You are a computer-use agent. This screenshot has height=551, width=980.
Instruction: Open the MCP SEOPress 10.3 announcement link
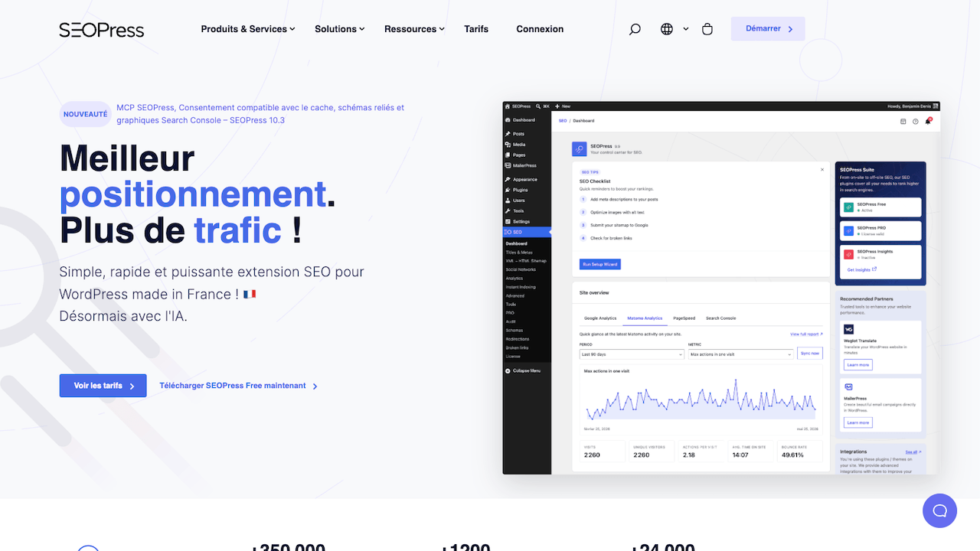[260, 114]
